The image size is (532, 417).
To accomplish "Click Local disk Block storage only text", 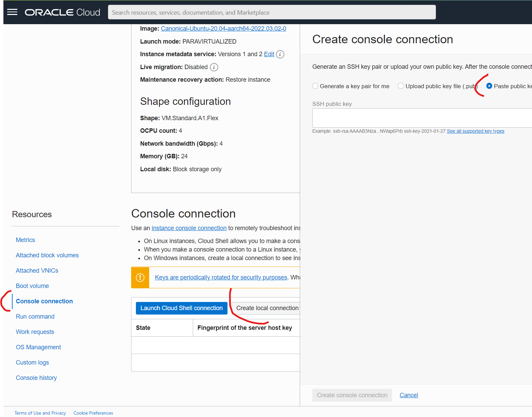I will pos(181,169).
